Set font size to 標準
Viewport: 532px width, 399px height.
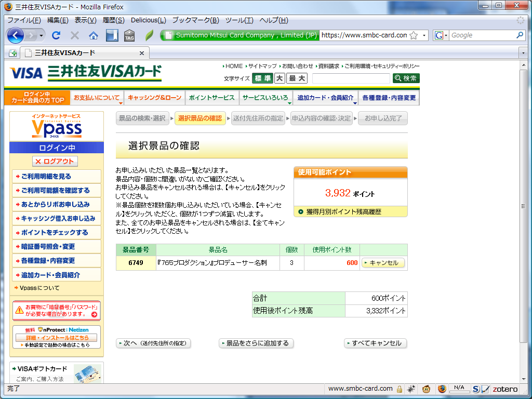(262, 78)
